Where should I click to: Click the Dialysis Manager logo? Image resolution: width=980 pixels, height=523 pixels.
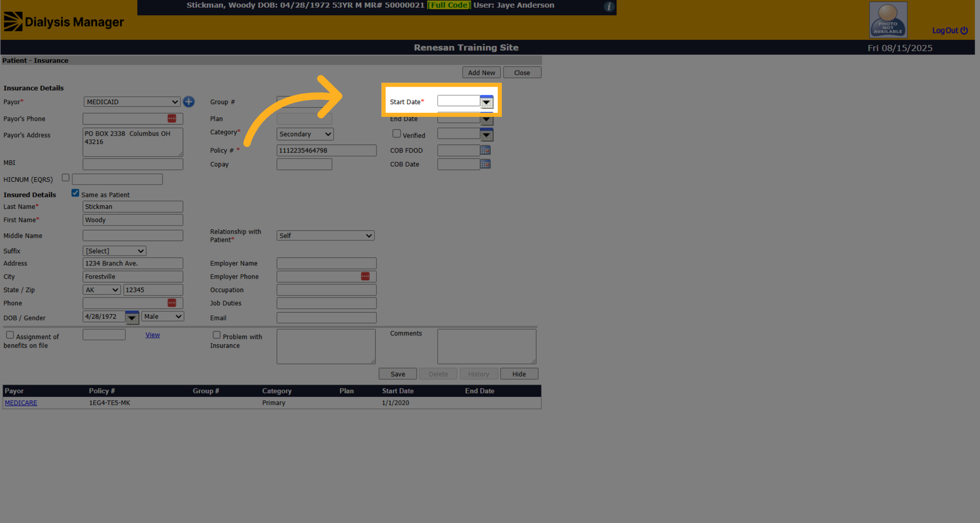click(x=64, y=22)
